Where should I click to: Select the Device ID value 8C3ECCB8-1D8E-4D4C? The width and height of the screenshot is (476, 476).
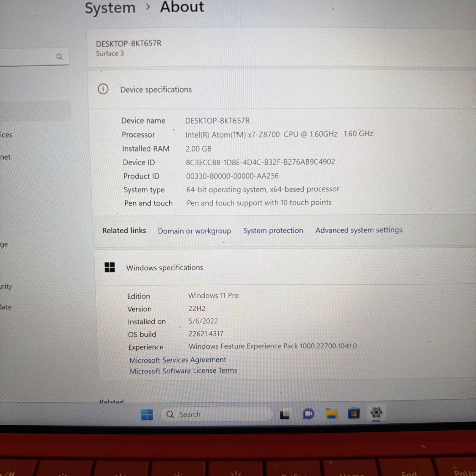click(260, 162)
